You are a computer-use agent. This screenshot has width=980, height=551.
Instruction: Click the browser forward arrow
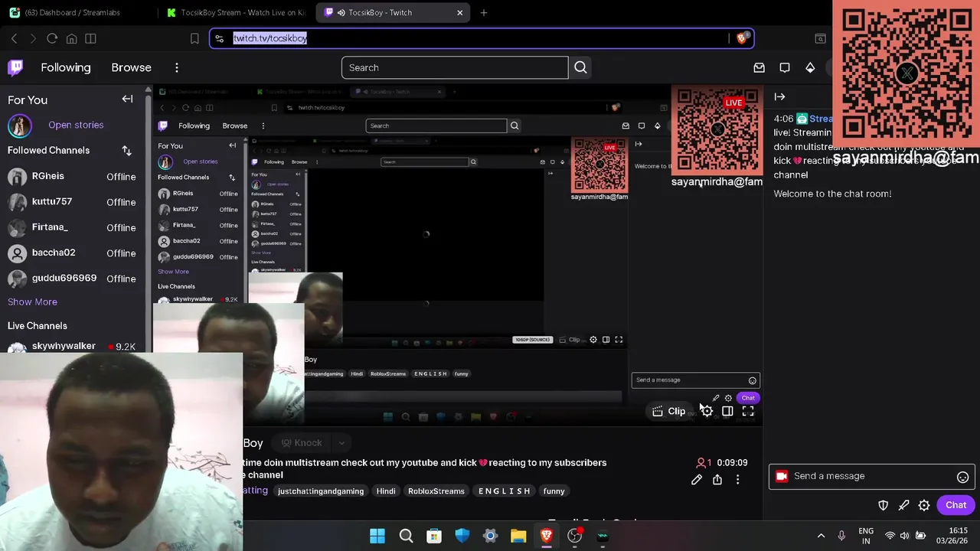[x=33, y=38]
